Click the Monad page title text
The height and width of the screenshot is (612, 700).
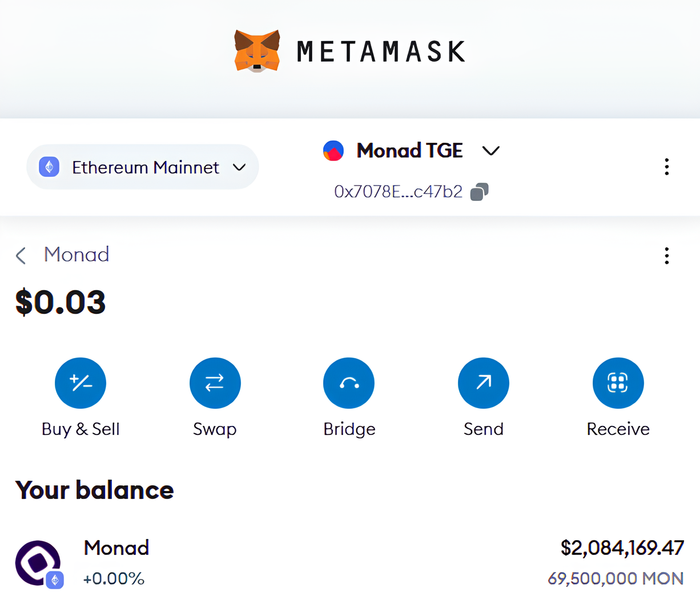77,255
